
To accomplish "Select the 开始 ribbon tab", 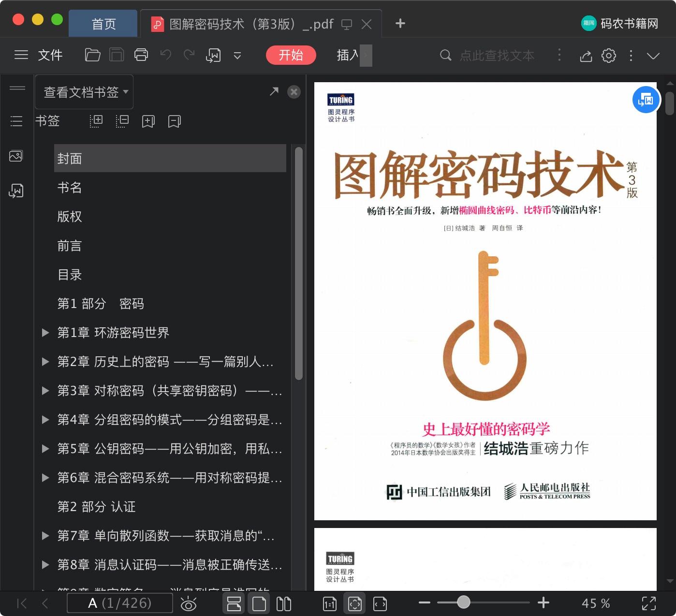I will tap(291, 55).
